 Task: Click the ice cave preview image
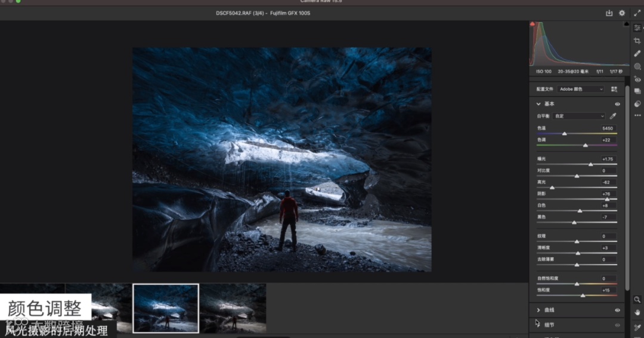[x=281, y=159]
